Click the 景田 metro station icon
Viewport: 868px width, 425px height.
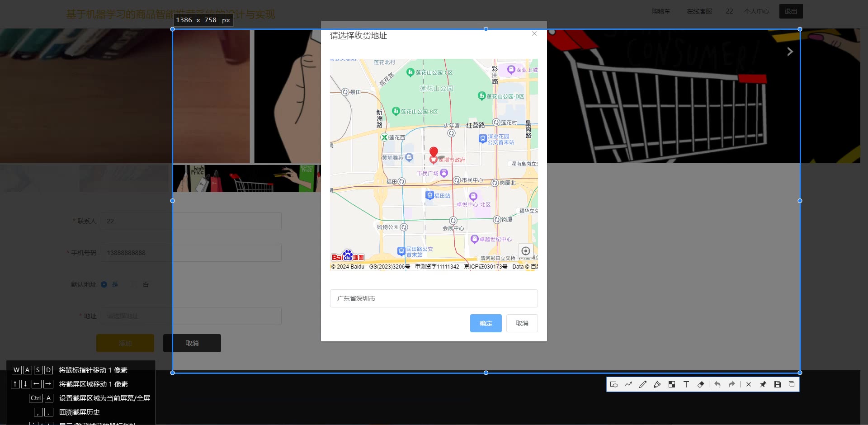click(345, 92)
